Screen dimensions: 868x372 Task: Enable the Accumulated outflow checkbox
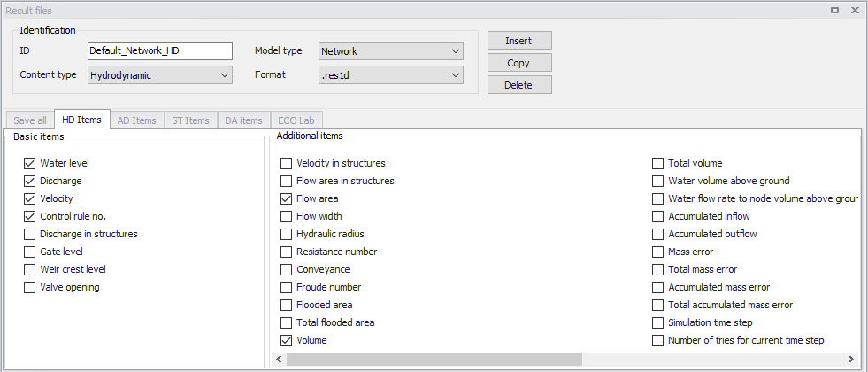(x=657, y=234)
